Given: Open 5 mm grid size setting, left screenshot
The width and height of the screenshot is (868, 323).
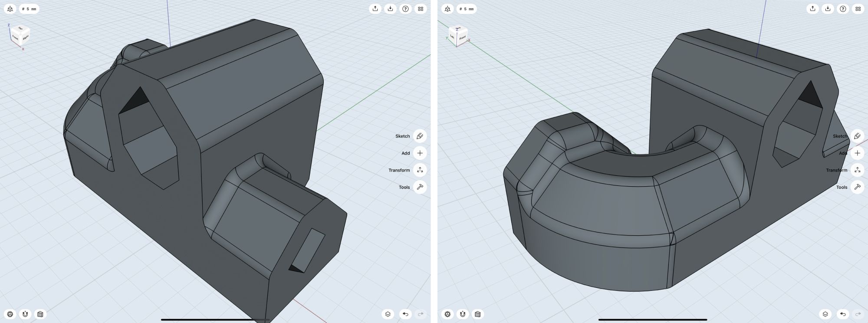Looking at the screenshot, I should coord(29,9).
